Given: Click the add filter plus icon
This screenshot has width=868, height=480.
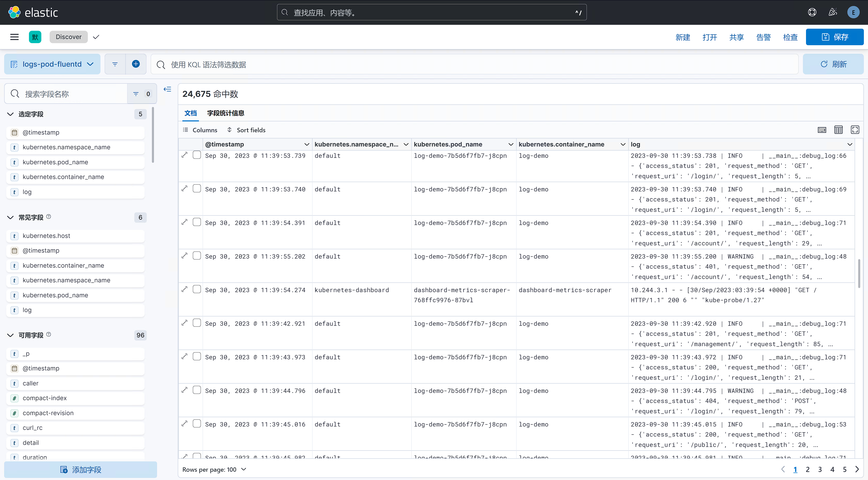Looking at the screenshot, I should [x=136, y=64].
